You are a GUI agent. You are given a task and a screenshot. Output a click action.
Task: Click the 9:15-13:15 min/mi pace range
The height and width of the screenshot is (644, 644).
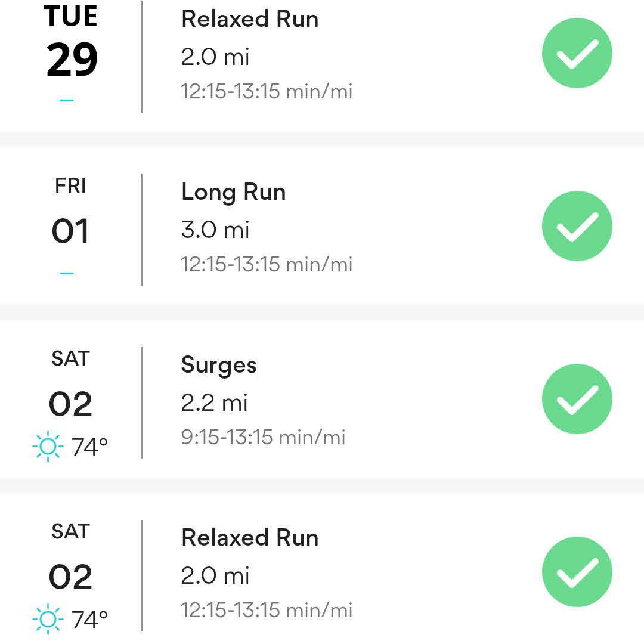point(263,437)
